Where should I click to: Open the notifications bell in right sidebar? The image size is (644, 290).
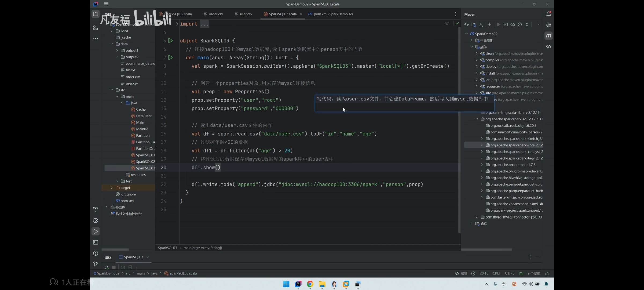pyautogui.click(x=548, y=14)
